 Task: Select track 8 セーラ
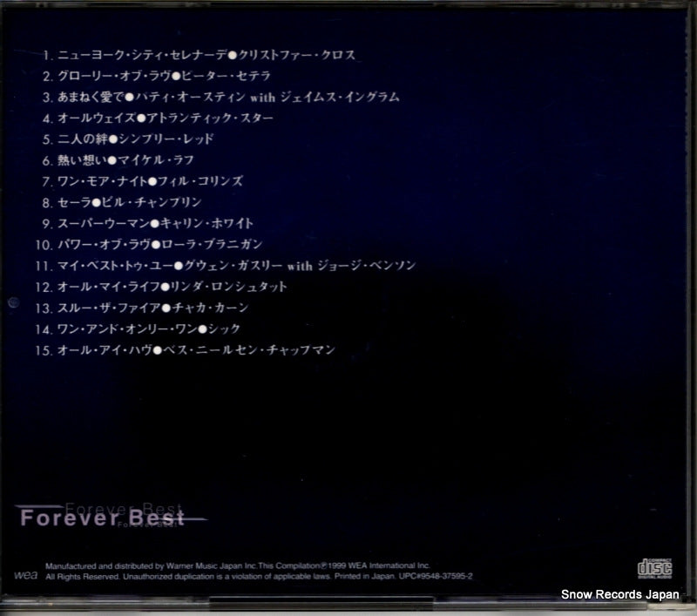[74, 202]
